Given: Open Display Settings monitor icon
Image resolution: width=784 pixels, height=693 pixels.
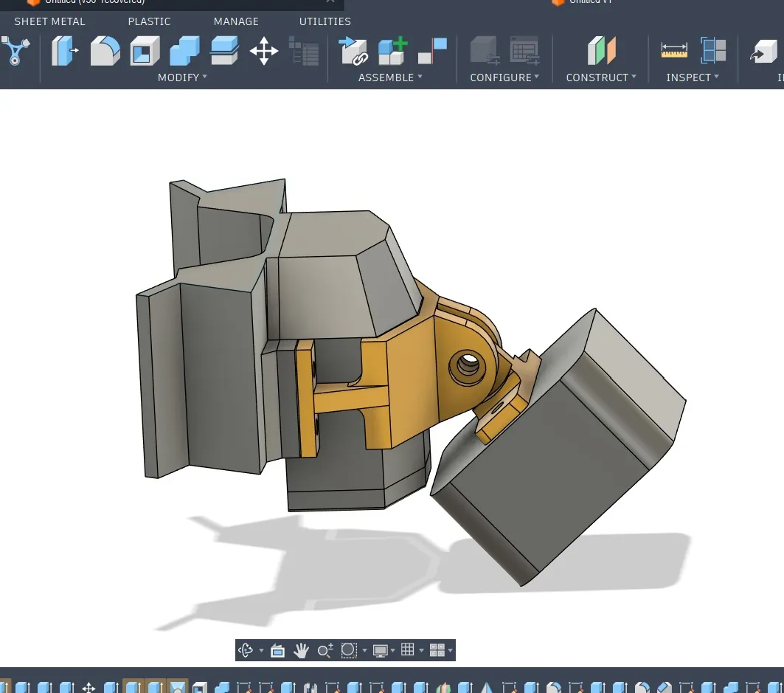Looking at the screenshot, I should point(380,650).
